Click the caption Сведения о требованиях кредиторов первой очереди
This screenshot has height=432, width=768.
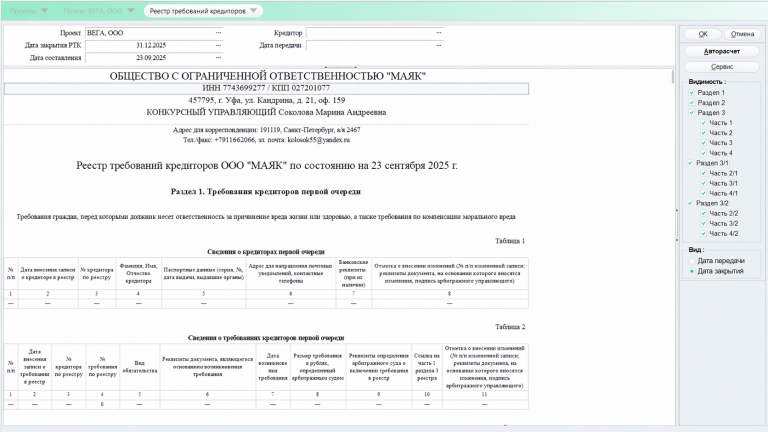click(266, 338)
